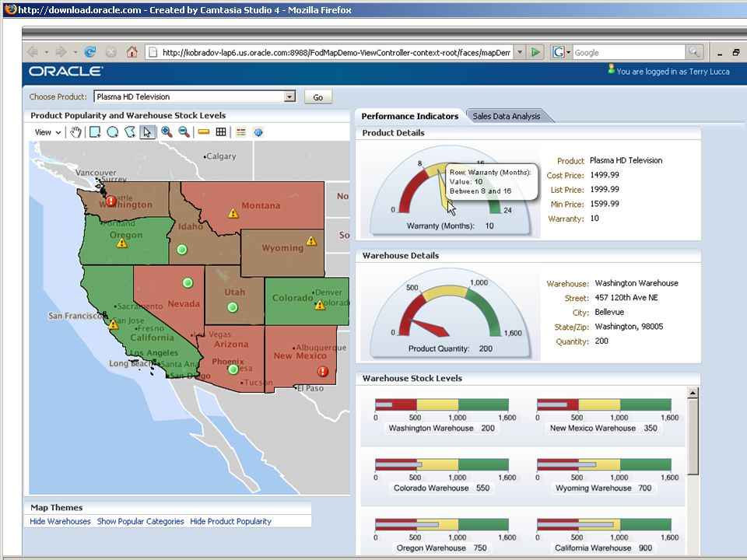Open the back button history dropdown arrow
Viewport: 747px width, 560px height.
46,52
